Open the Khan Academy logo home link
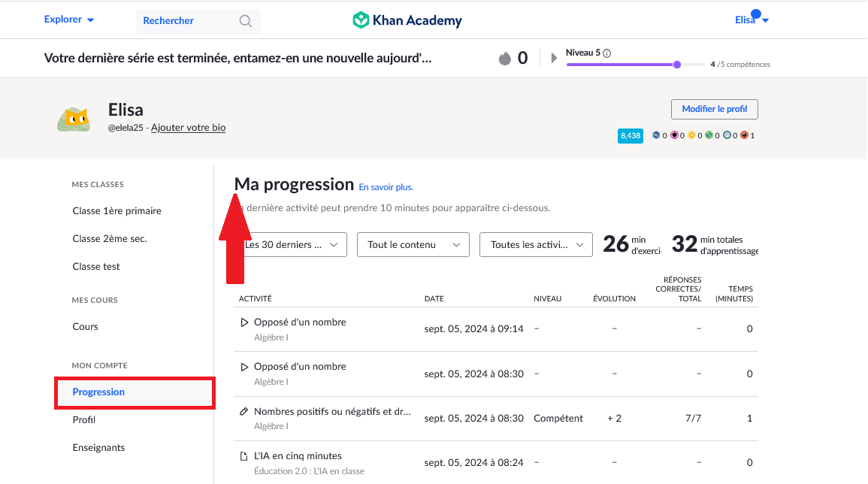 407,20
